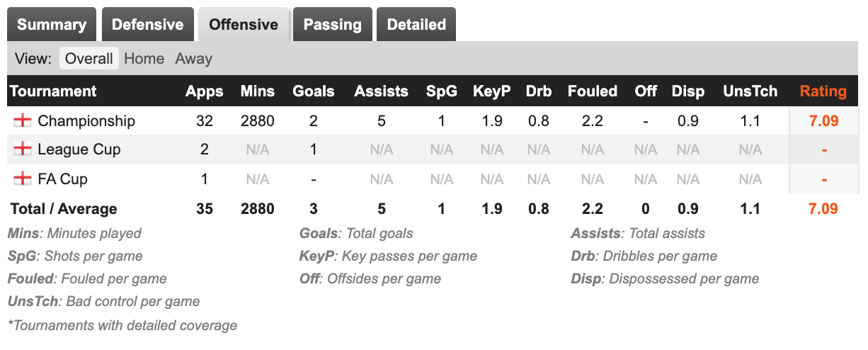This screenshot has height=350, width=868.
Task: Select the Passing tab
Action: point(332,25)
